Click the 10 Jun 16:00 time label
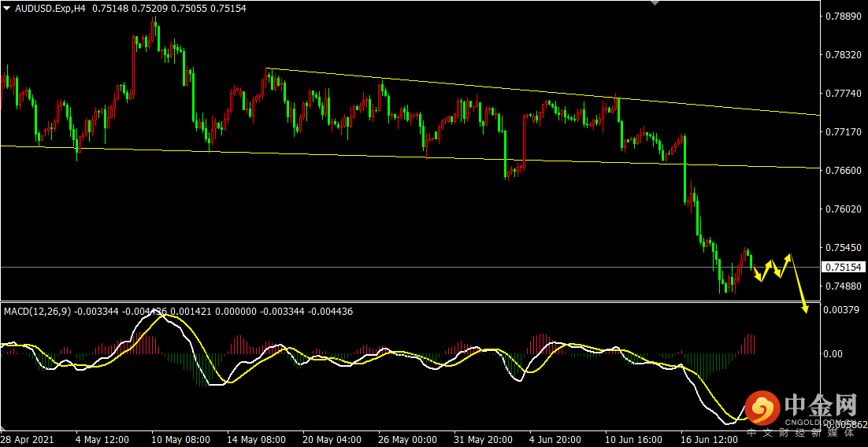The image size is (868, 447). point(634,441)
